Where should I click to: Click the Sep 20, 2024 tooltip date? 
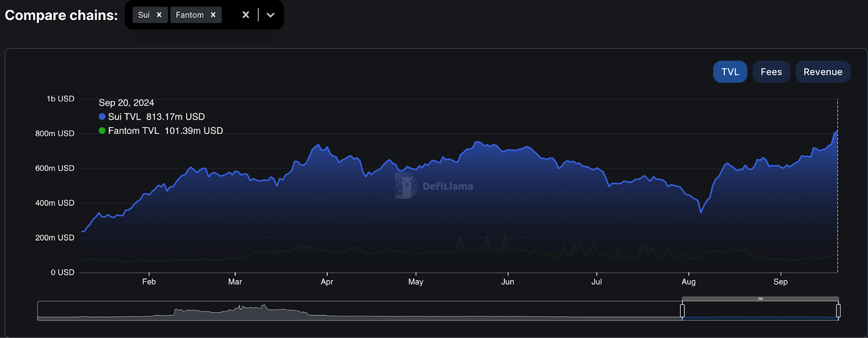click(126, 103)
